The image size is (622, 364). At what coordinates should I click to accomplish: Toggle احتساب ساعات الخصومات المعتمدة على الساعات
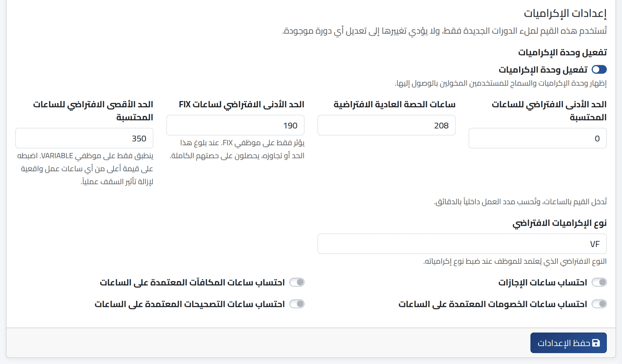[599, 304]
